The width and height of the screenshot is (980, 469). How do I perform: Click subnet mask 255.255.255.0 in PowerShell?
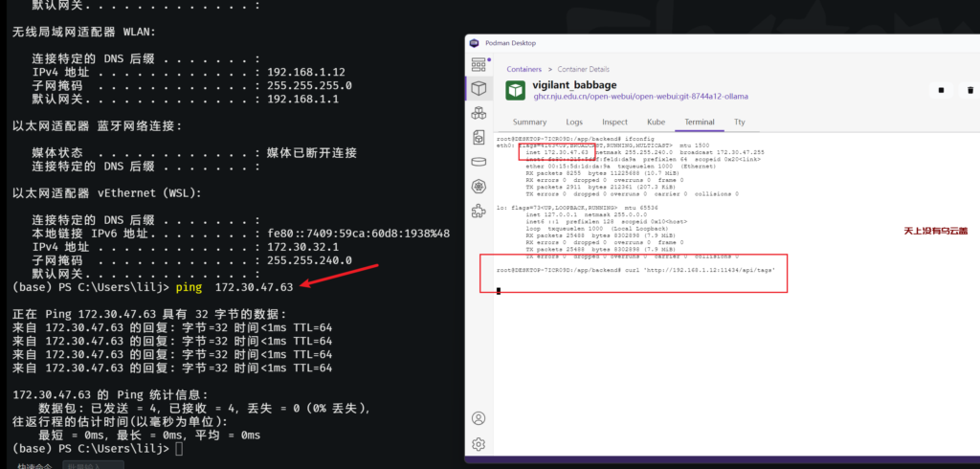[x=309, y=86]
